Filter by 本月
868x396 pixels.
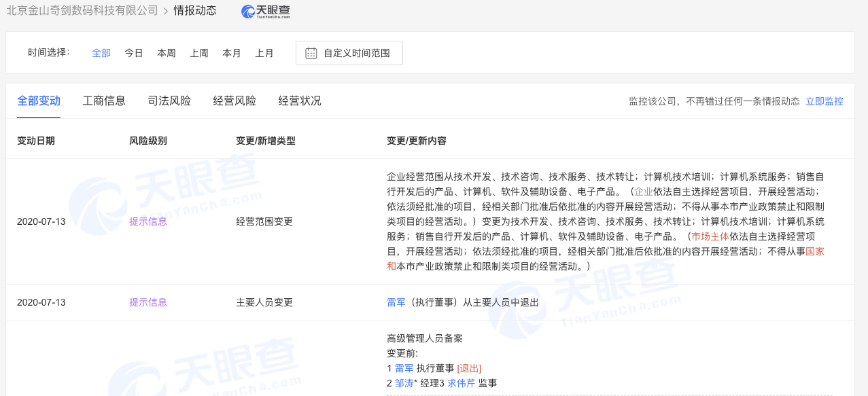pos(232,53)
